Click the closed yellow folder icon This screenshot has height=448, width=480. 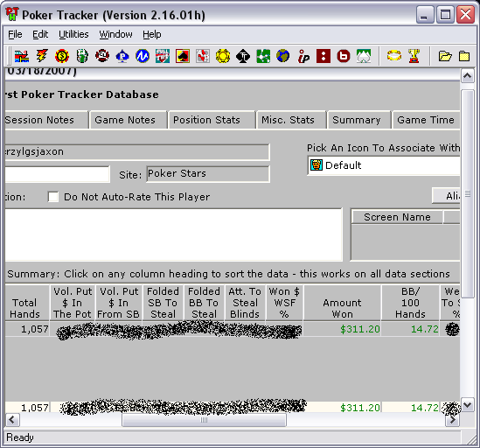464,56
